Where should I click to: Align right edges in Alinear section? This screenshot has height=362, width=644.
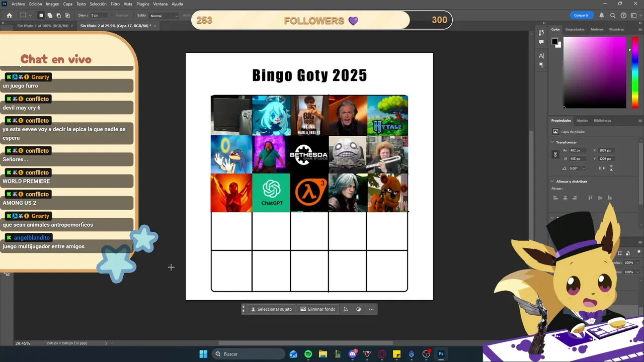pyautogui.click(x=575, y=198)
